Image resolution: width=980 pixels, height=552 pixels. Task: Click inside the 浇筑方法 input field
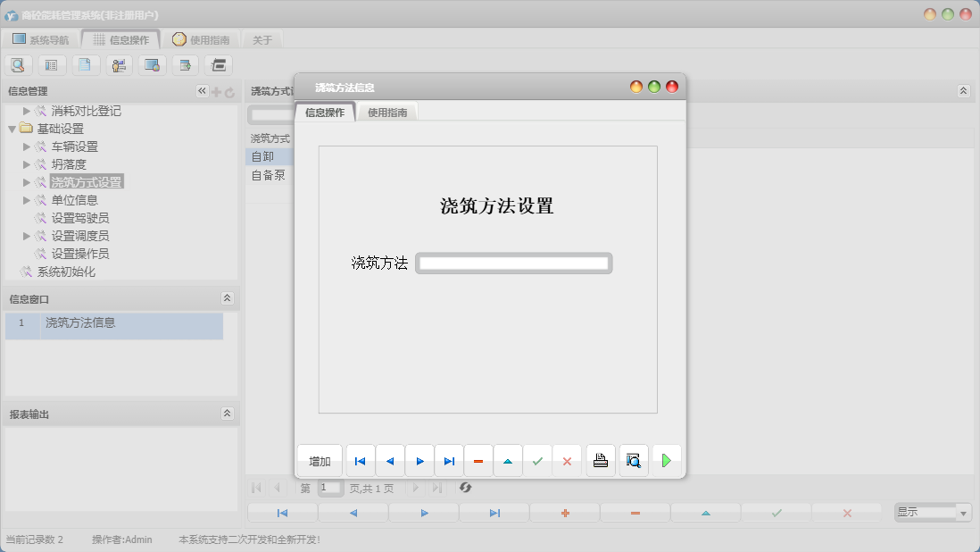pyautogui.click(x=513, y=263)
